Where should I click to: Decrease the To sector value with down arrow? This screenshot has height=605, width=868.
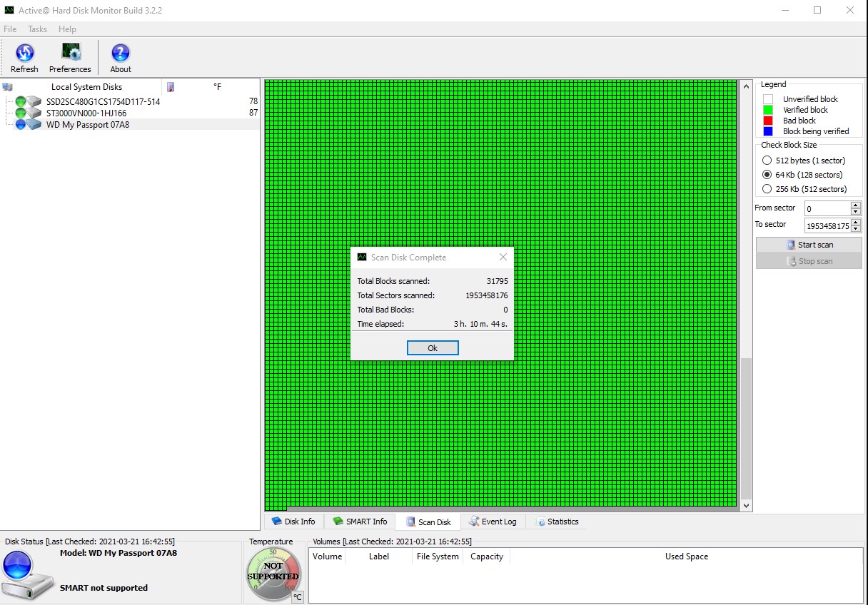[856, 229]
